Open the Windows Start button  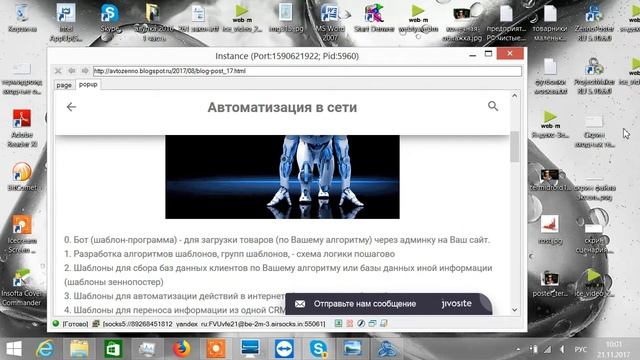coord(14,349)
